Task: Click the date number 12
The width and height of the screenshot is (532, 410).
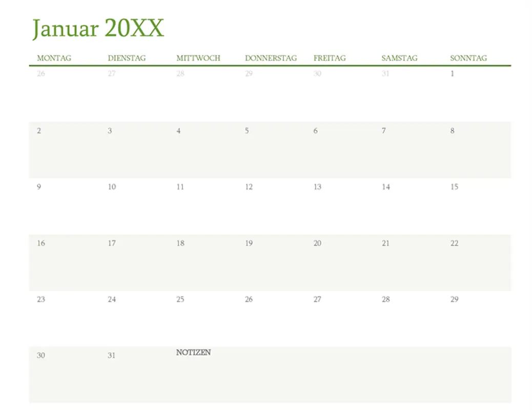Action: (249, 187)
